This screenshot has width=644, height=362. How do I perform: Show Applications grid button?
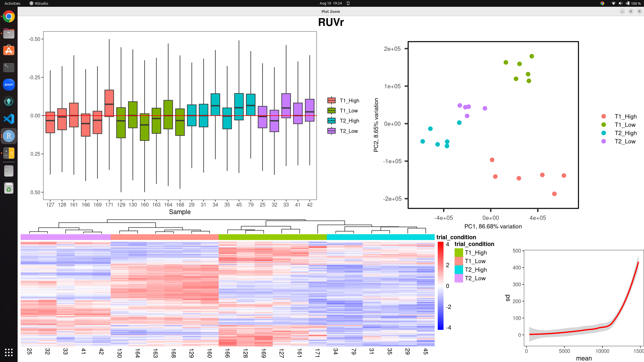pyautogui.click(x=9, y=352)
